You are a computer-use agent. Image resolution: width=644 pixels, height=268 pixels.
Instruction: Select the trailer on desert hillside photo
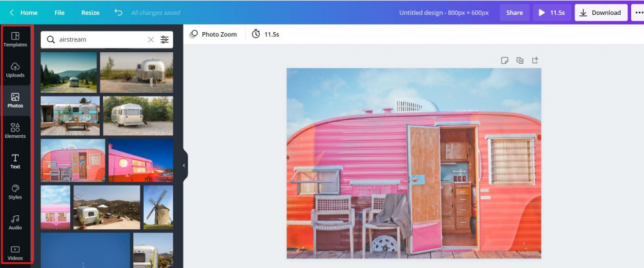[107, 207]
